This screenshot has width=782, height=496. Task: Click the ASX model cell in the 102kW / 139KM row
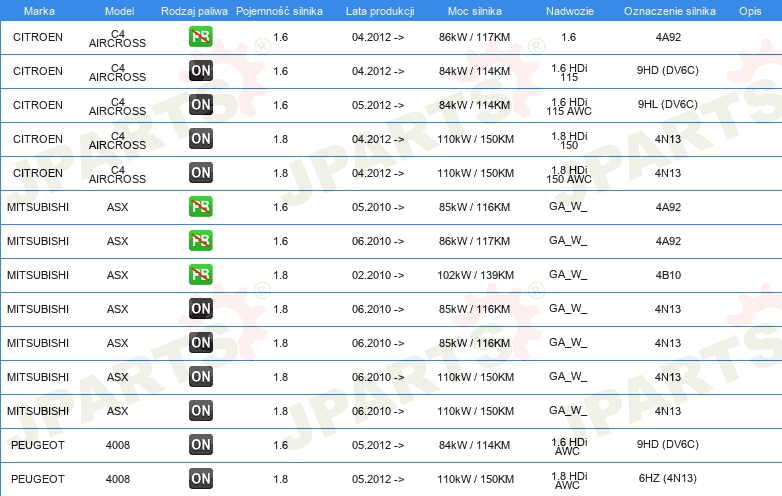(118, 275)
